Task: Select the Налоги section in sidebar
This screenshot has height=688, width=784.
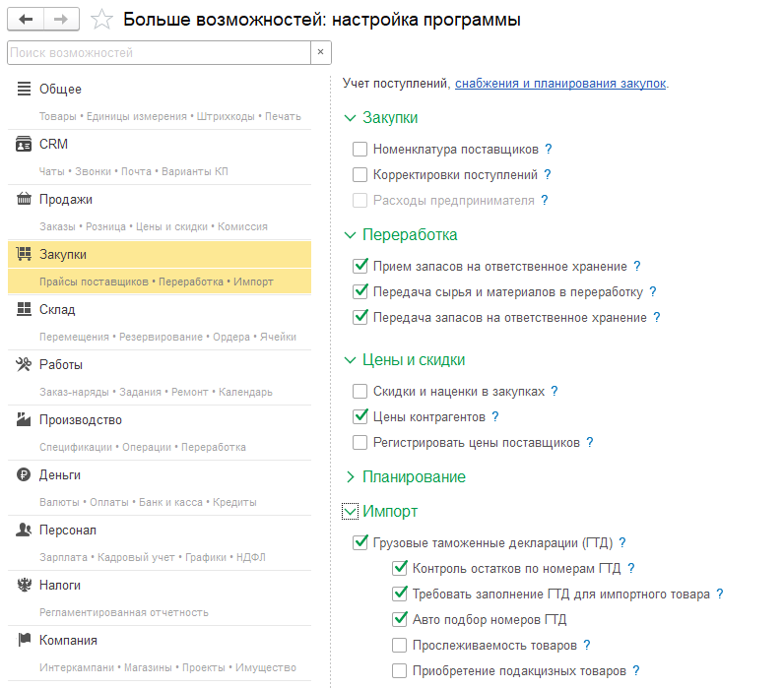Action: 60,586
